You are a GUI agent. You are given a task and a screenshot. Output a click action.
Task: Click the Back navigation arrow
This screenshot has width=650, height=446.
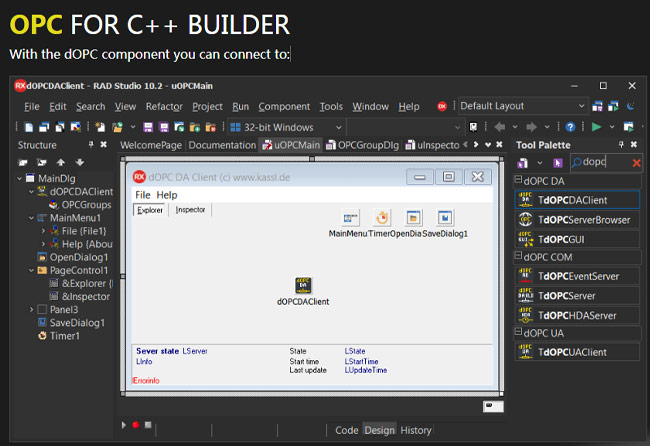click(500, 127)
